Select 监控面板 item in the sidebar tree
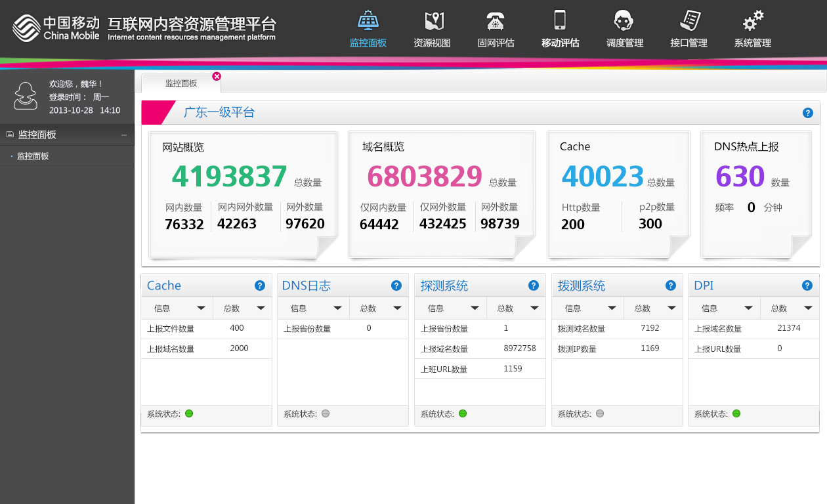This screenshot has width=827, height=504. click(x=33, y=156)
